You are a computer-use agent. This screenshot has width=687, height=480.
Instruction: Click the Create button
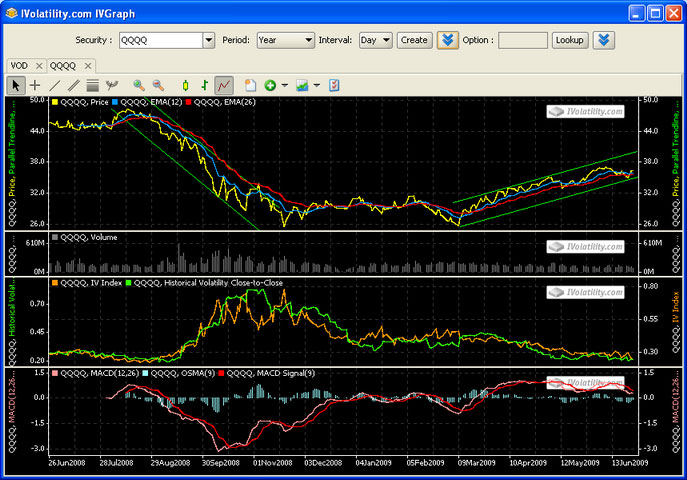(414, 40)
